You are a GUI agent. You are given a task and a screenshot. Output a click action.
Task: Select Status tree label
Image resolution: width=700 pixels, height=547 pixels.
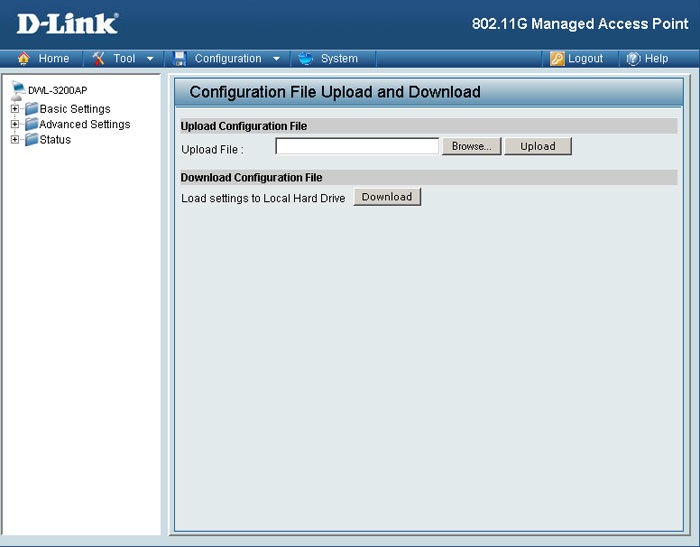tap(55, 140)
